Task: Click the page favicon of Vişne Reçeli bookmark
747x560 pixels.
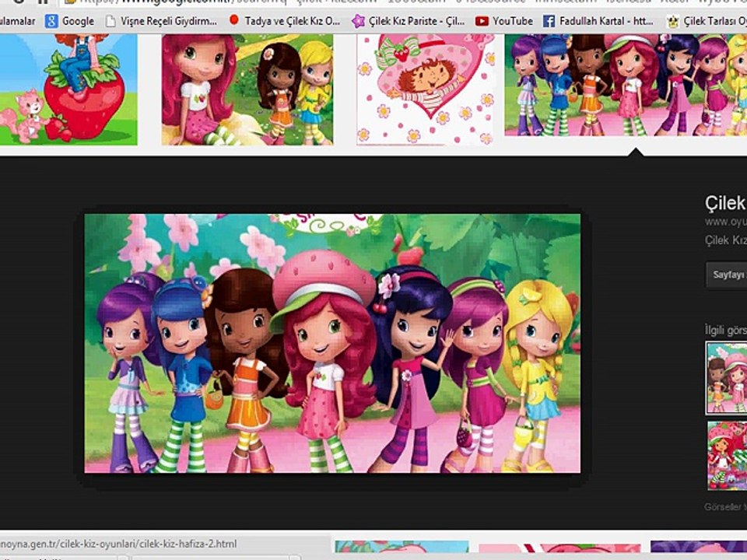Action: (x=110, y=21)
